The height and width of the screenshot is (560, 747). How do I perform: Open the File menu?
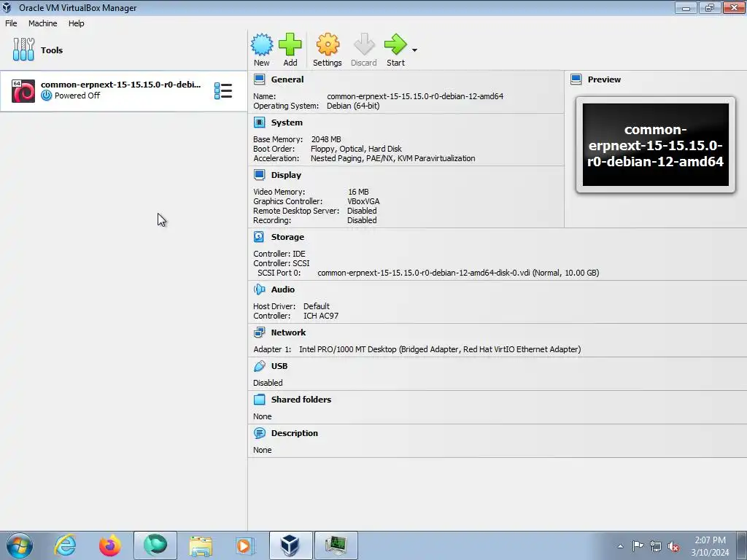pos(11,23)
